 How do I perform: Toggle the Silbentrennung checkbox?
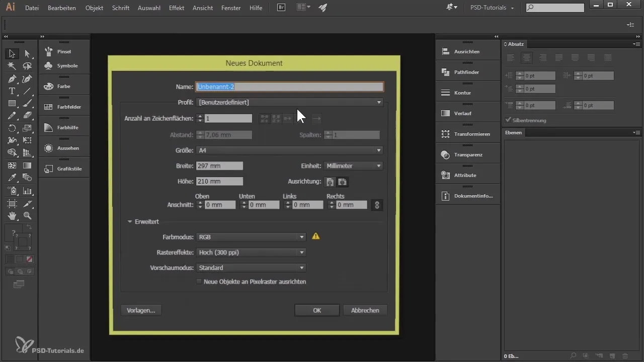point(508,120)
